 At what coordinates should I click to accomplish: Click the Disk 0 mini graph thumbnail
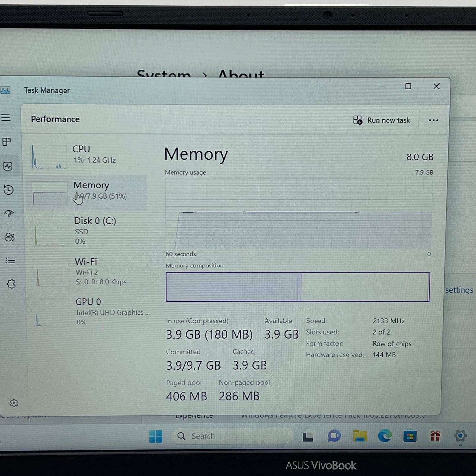coord(50,231)
